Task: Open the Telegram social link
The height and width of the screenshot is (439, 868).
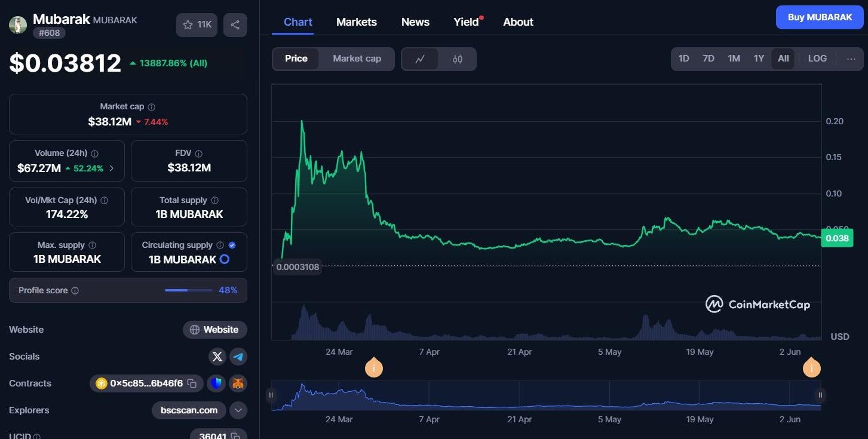Action: pos(238,357)
